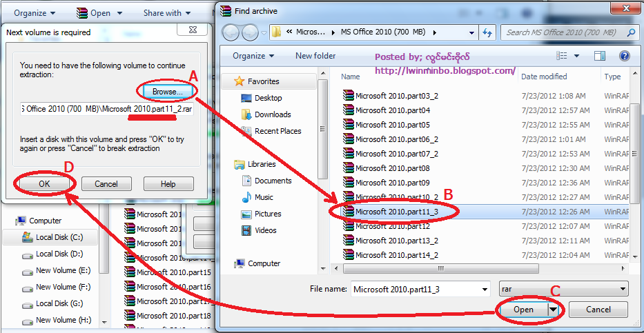This screenshot has height=333, width=644.
Task: Click the blue help question mark icon
Action: [624, 56]
